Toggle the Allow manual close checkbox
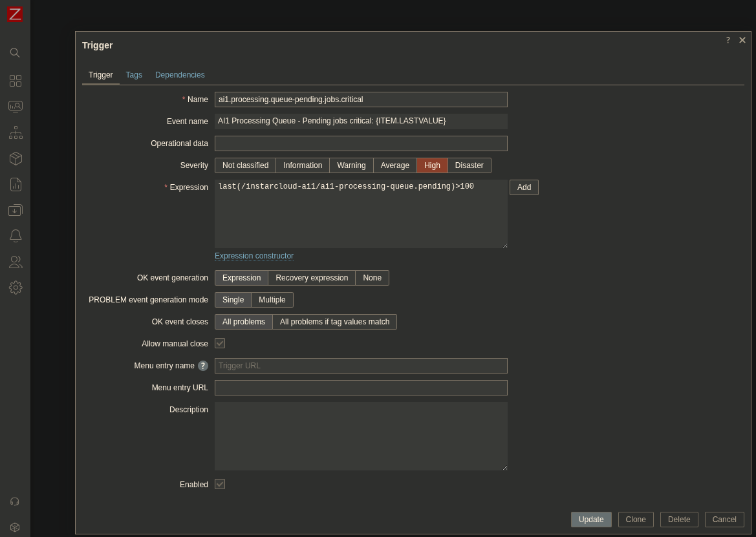 (220, 343)
